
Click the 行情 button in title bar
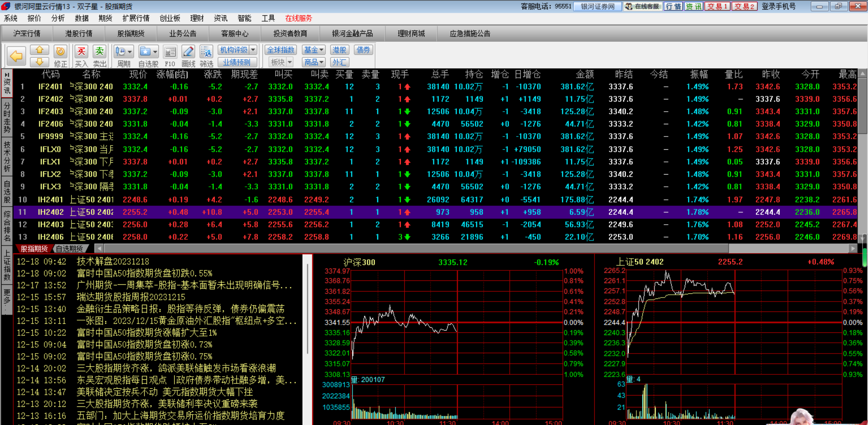click(x=673, y=6)
